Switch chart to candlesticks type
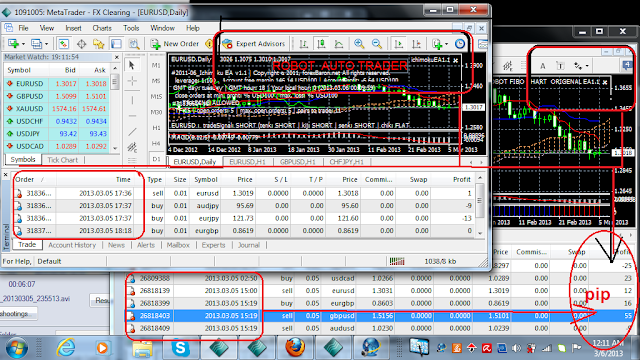This screenshot has width=640, height=360. coord(321,44)
